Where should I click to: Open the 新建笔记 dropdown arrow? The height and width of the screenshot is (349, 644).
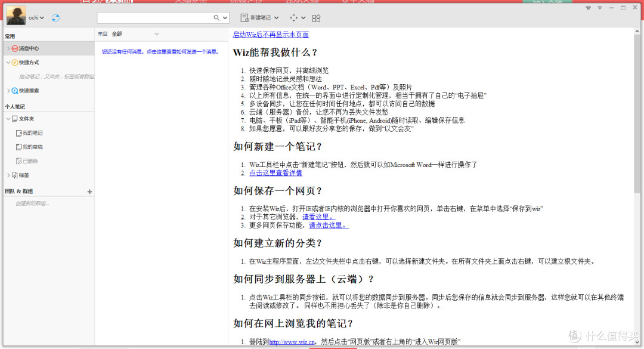[277, 18]
